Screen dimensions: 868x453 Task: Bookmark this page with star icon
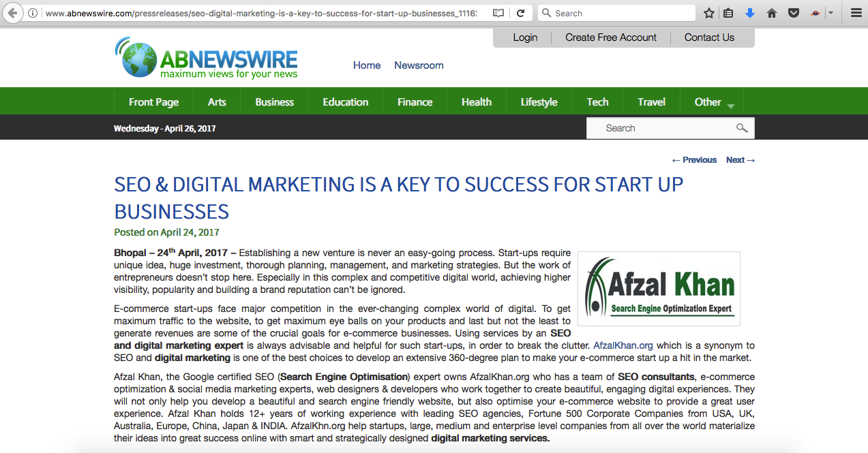click(x=709, y=13)
